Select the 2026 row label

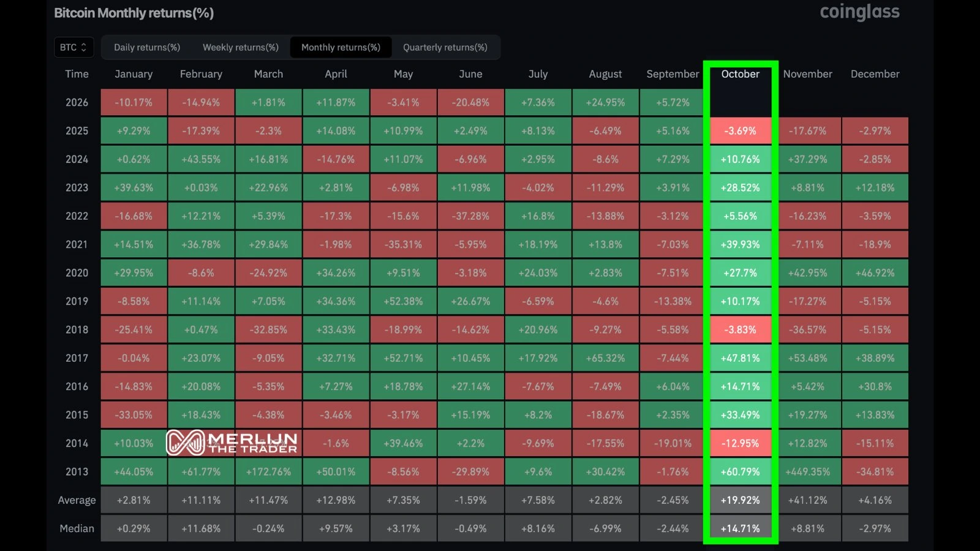(x=77, y=102)
